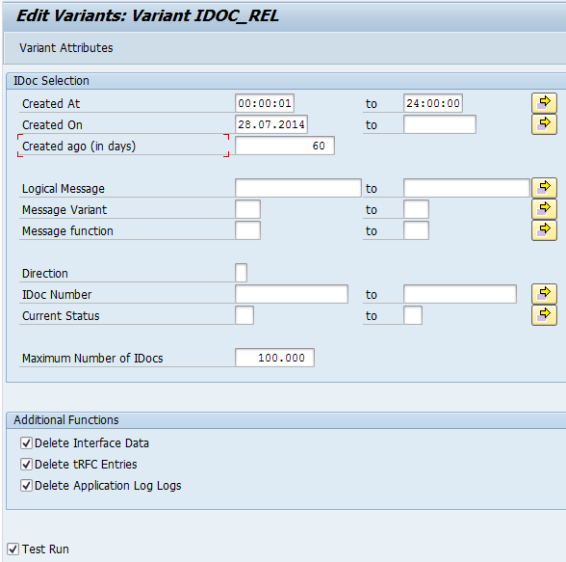
Task: Click the Logical Message label
Action: pos(63,189)
